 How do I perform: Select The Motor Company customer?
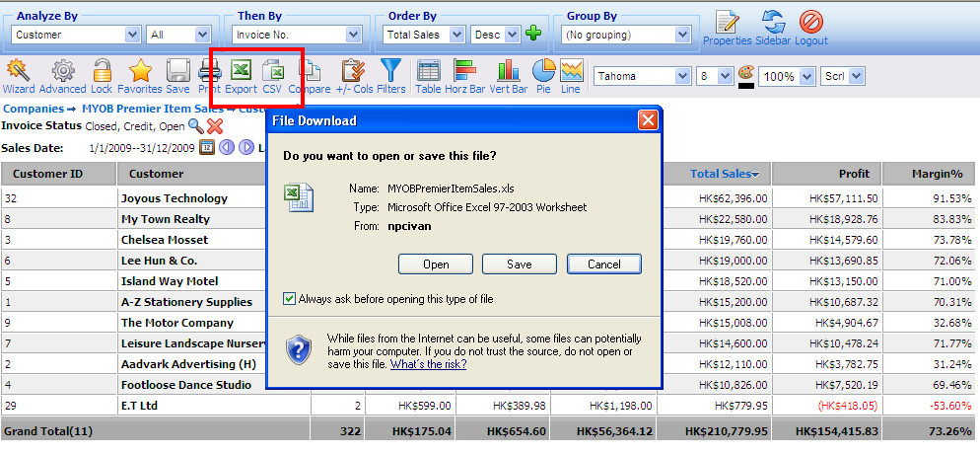point(176,323)
